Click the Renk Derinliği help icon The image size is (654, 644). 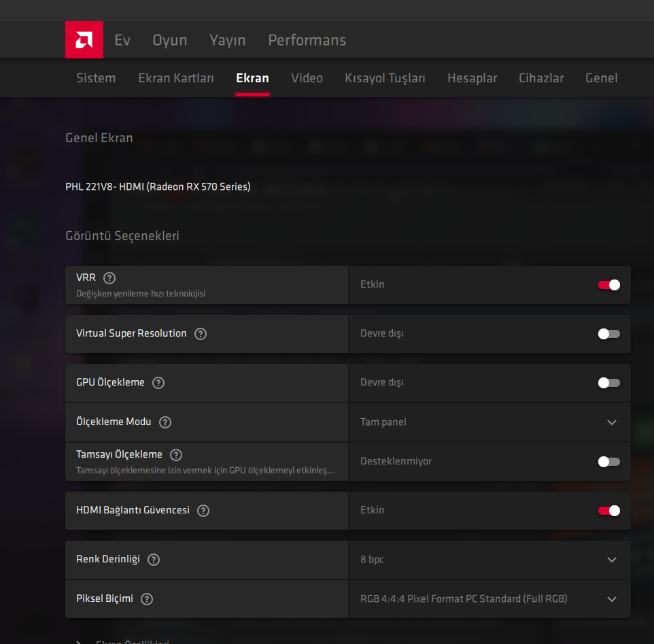154,560
